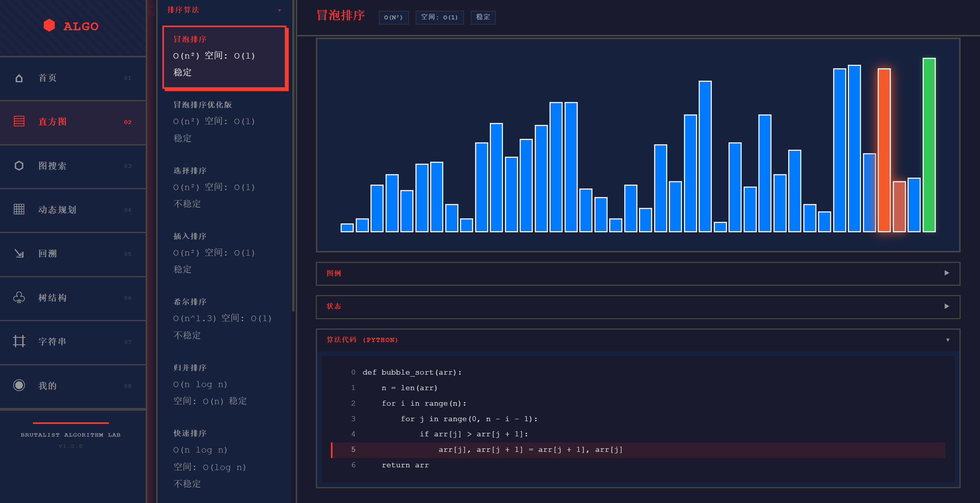Click 空间: O(log n) text under 快速排序
The width and height of the screenshot is (980, 503).
[210, 467]
